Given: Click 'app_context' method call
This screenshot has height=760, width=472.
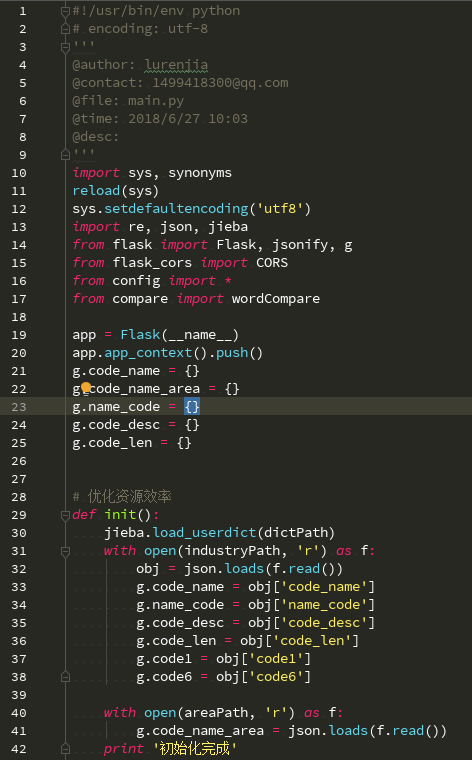Looking at the screenshot, I should coord(148,353).
